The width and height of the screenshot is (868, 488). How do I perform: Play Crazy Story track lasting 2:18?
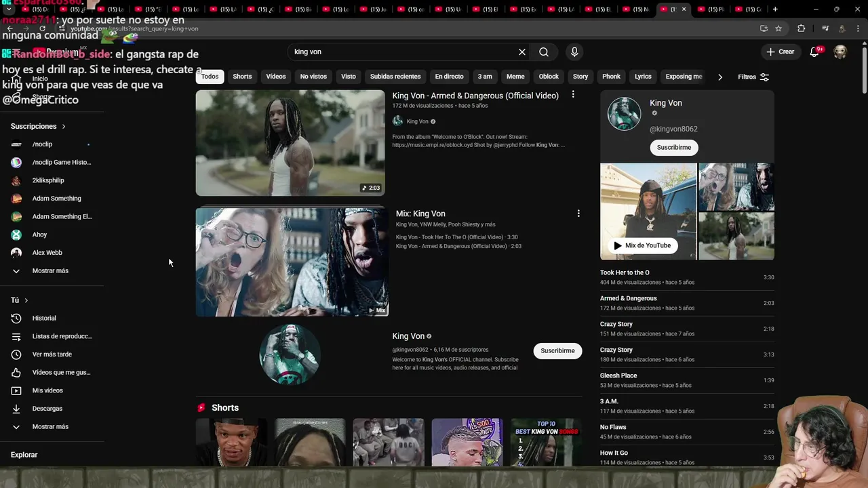[x=687, y=329]
